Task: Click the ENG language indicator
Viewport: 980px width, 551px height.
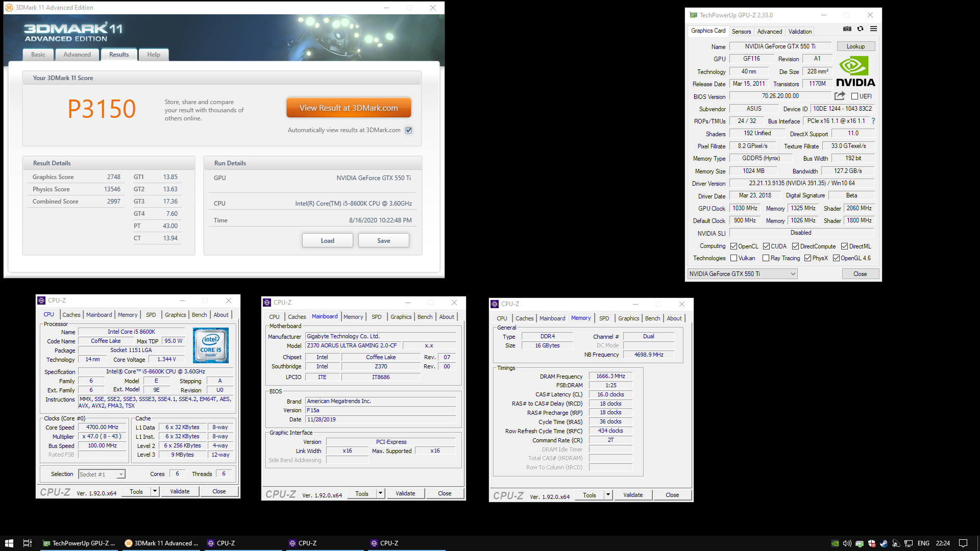Action: tap(923, 543)
